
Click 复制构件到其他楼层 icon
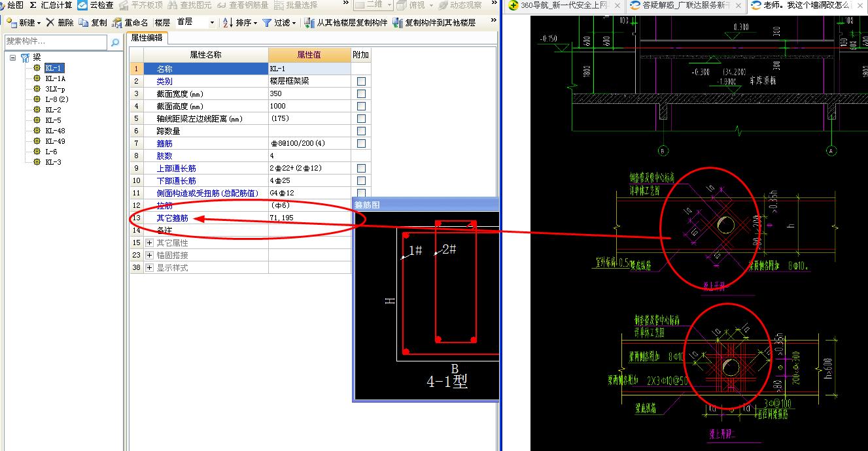398,22
